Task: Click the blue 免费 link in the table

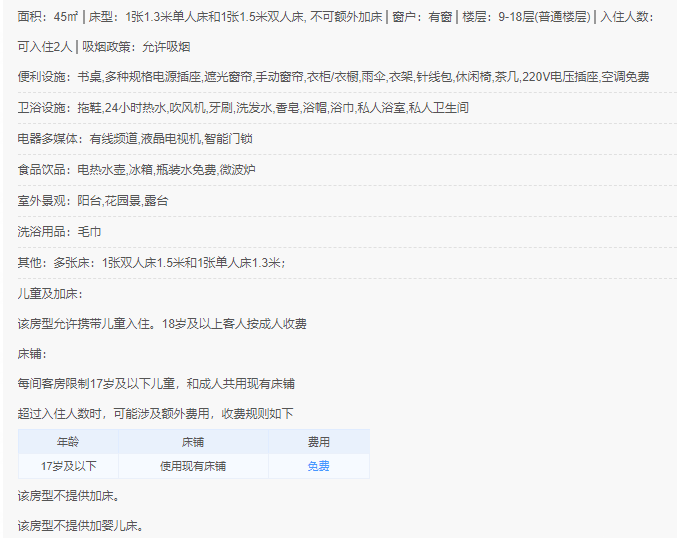Action: click(318, 466)
